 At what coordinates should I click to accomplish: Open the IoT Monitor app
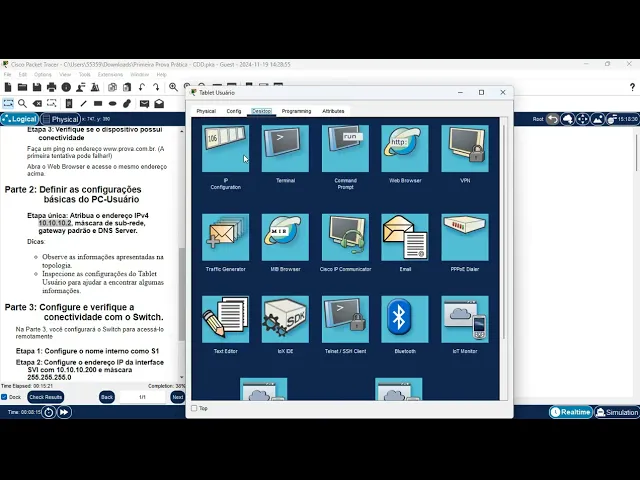(x=465, y=319)
